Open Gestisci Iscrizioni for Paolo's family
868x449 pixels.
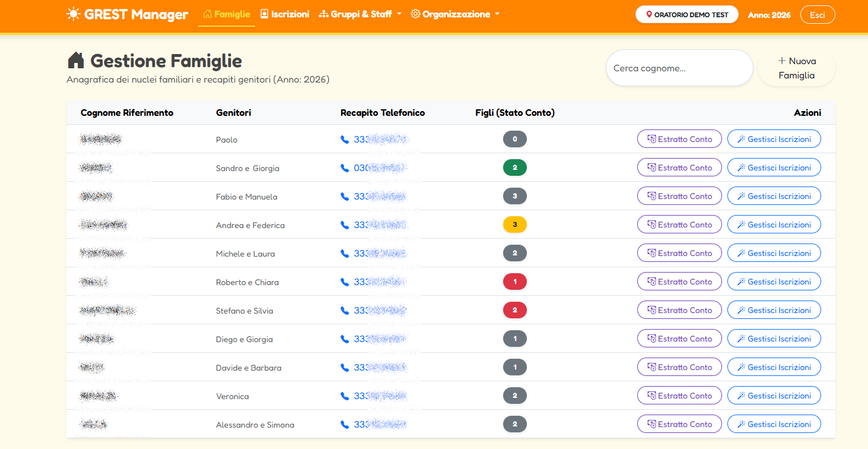pos(774,139)
